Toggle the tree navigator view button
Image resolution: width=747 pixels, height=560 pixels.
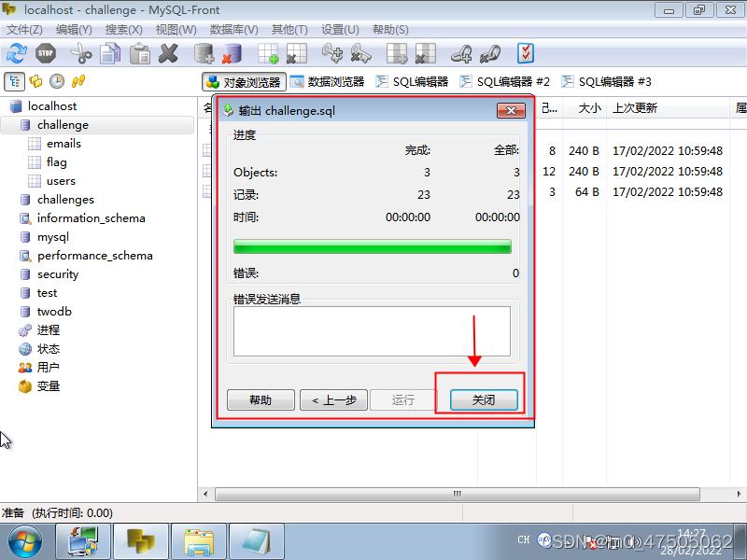14,81
